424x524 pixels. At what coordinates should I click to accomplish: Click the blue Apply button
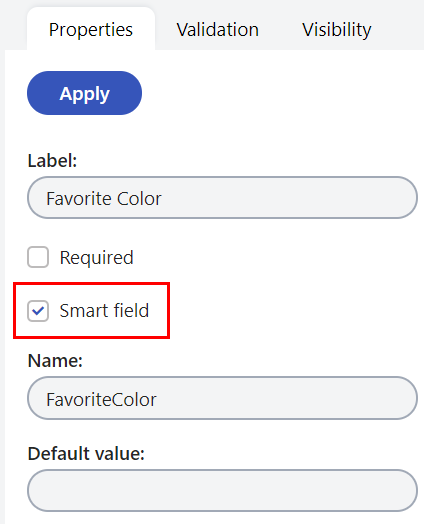click(85, 93)
